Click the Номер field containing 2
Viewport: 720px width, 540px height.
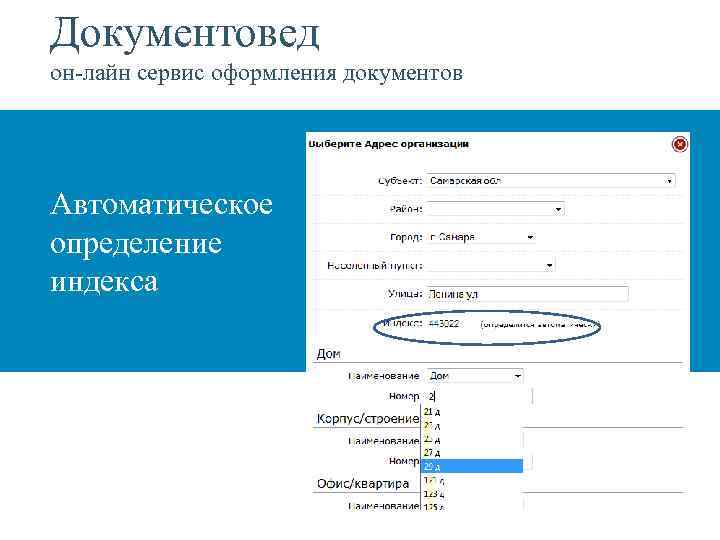point(479,396)
